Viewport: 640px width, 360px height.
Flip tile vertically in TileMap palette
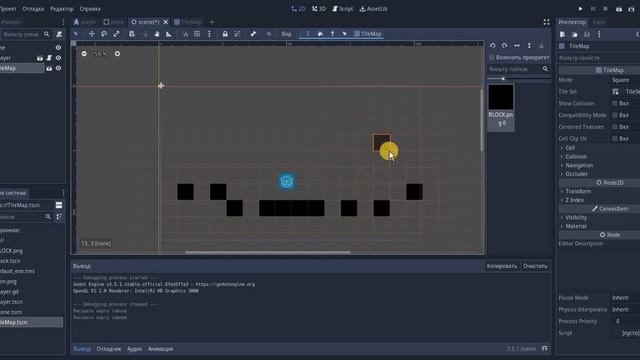[529, 46]
